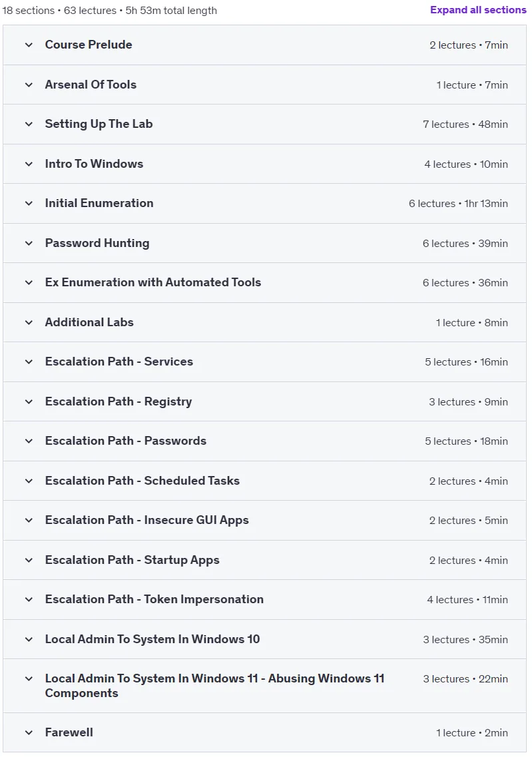Select Local Admin To System In Windows 10
This screenshot has height=757, width=532.
(x=152, y=639)
